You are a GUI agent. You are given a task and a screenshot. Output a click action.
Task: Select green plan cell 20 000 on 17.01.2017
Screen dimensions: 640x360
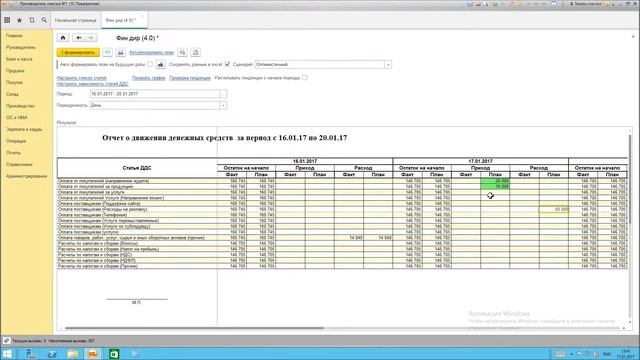tap(495, 181)
